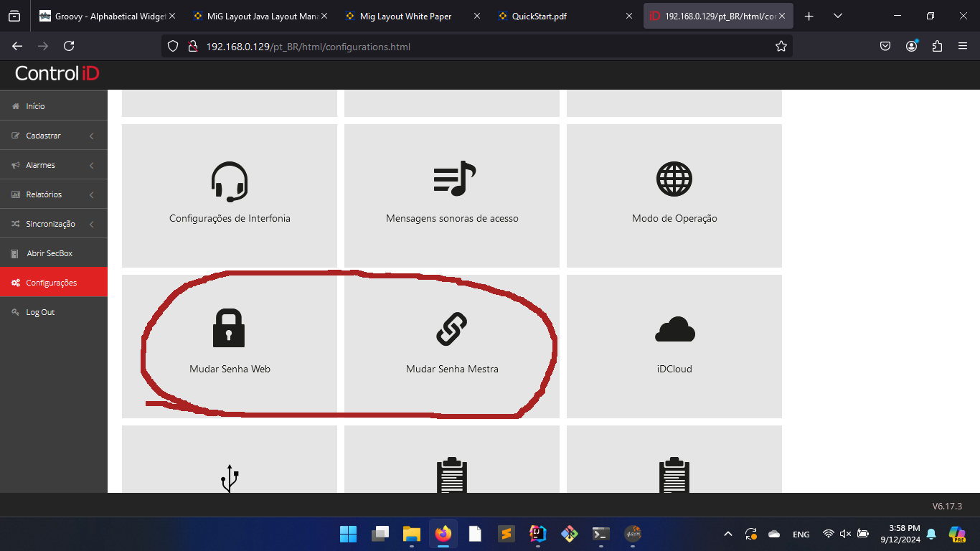Click the Firefox icon in the taskbar
This screenshot has width=980, height=551.
(443, 534)
